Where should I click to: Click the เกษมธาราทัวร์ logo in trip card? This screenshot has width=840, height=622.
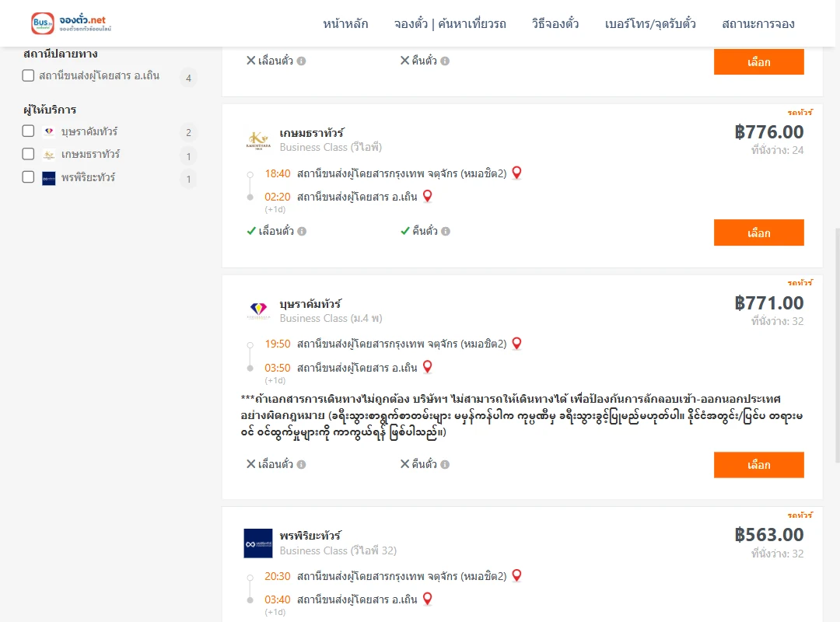click(x=258, y=139)
